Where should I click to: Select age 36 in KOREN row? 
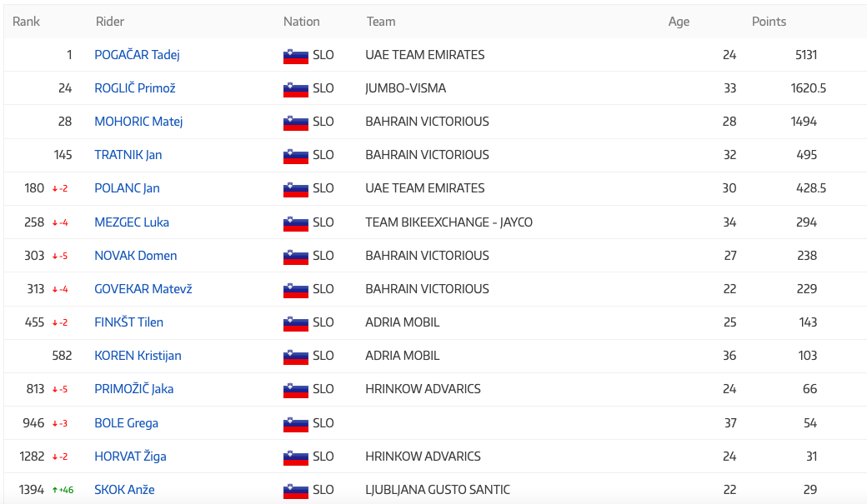729,356
